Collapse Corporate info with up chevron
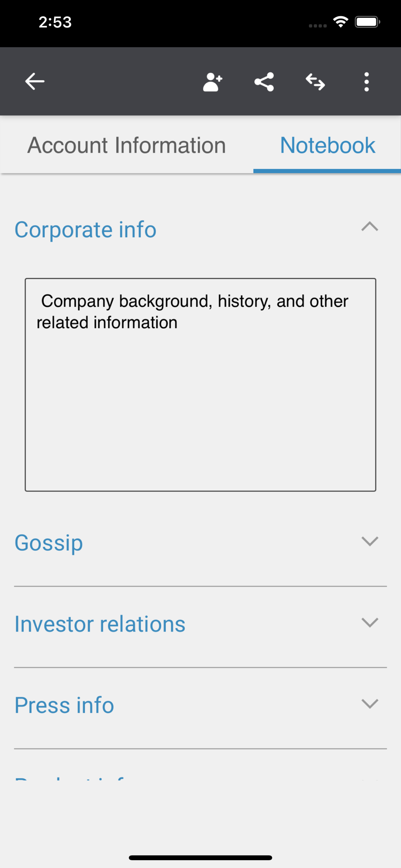The width and height of the screenshot is (401, 868). (370, 227)
